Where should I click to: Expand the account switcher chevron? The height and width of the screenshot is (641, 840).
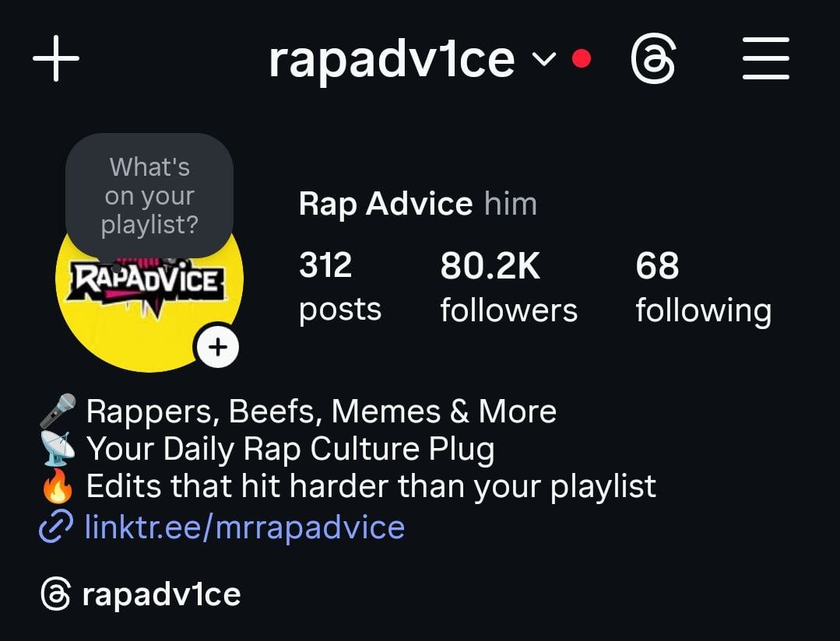(x=543, y=58)
